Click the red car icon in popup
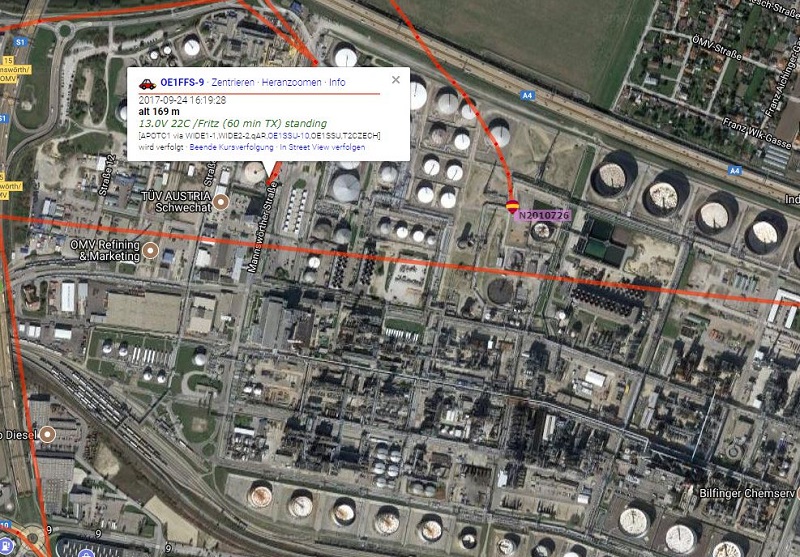The width and height of the screenshot is (800, 557). coord(147,83)
